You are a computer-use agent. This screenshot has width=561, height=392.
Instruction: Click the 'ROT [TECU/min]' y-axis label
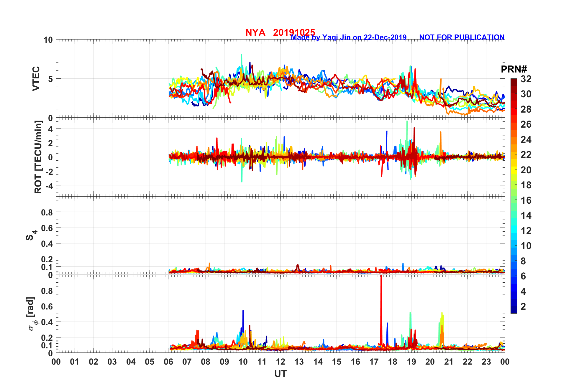38,157
